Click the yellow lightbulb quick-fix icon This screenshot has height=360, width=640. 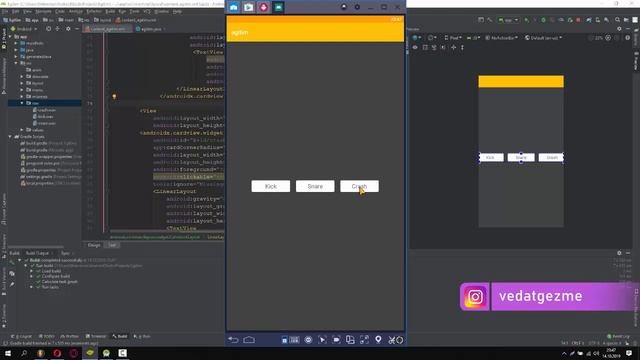[x=114, y=97]
